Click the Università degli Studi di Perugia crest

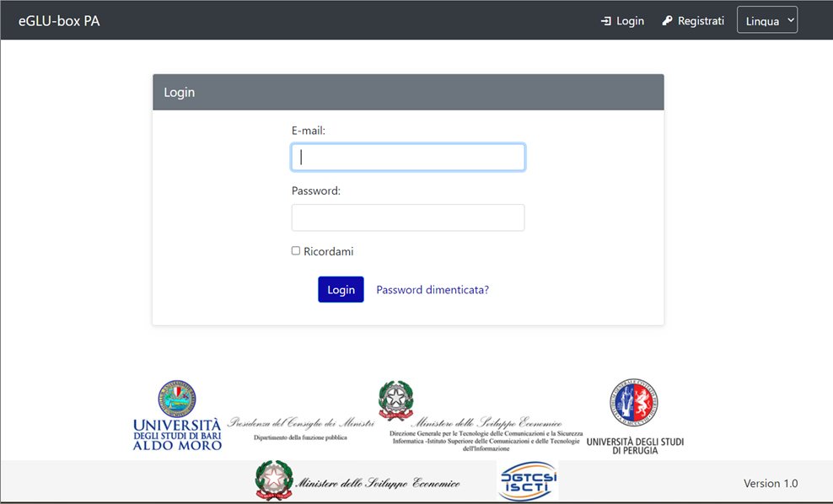point(634,403)
